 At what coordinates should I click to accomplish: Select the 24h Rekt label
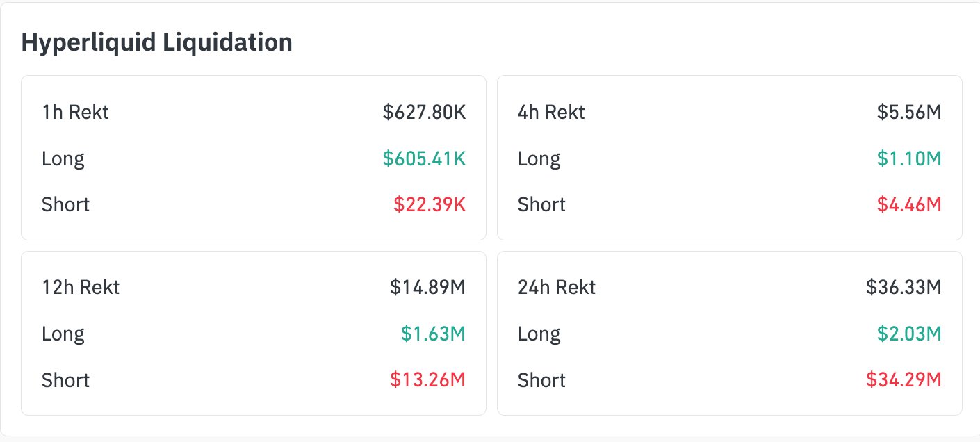click(x=557, y=287)
